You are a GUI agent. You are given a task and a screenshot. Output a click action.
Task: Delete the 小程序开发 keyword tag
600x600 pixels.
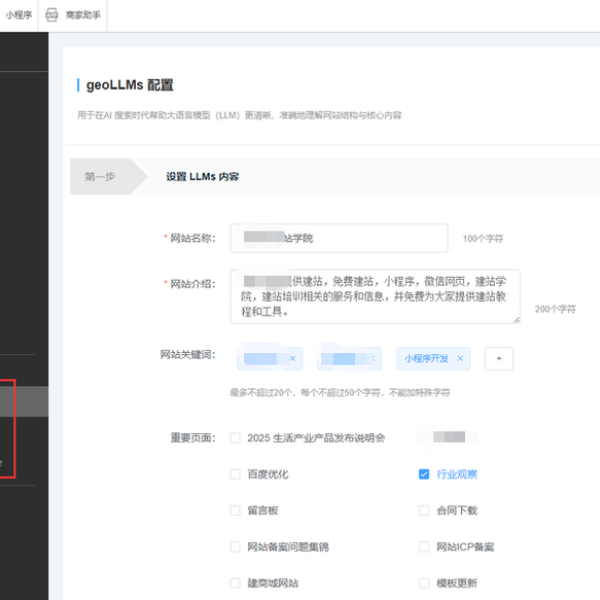(x=460, y=358)
